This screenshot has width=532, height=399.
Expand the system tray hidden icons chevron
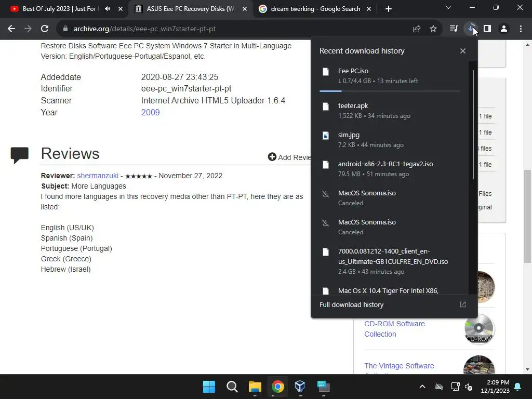422,387
